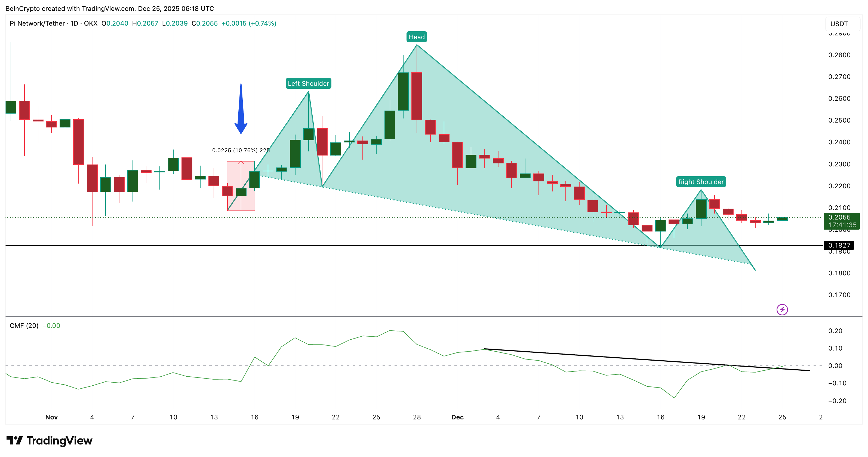Click the Left Shoulder label
This screenshot has width=868, height=457.
click(x=308, y=83)
